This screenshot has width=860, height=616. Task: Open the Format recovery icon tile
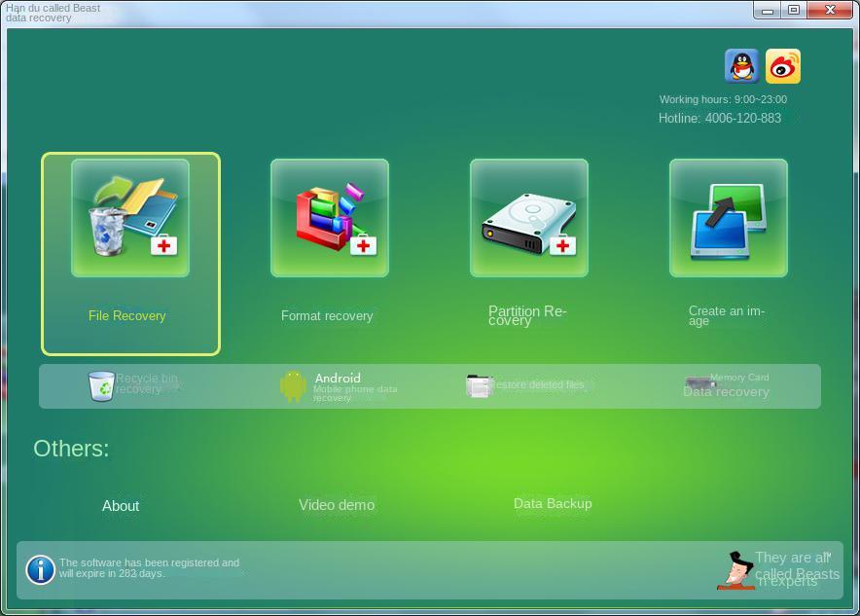(x=330, y=218)
